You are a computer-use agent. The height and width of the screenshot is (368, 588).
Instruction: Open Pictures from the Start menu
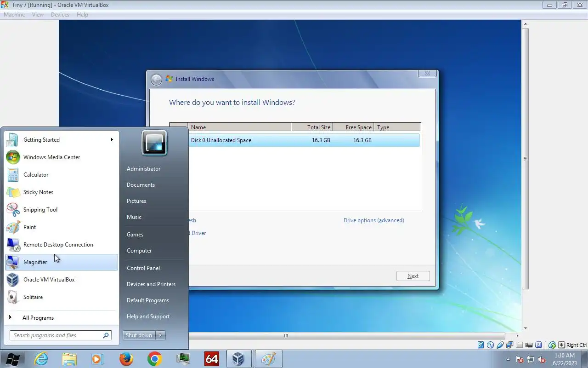coord(136,201)
